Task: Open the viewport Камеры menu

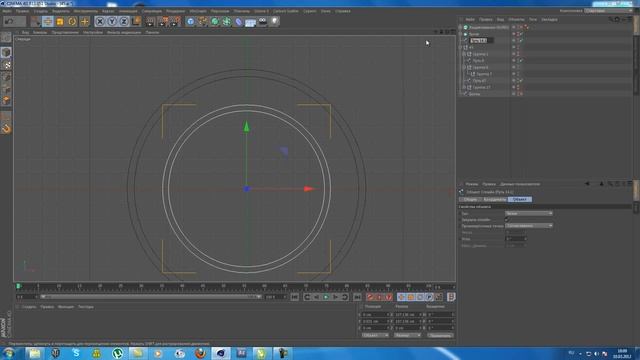Action: coord(40,32)
